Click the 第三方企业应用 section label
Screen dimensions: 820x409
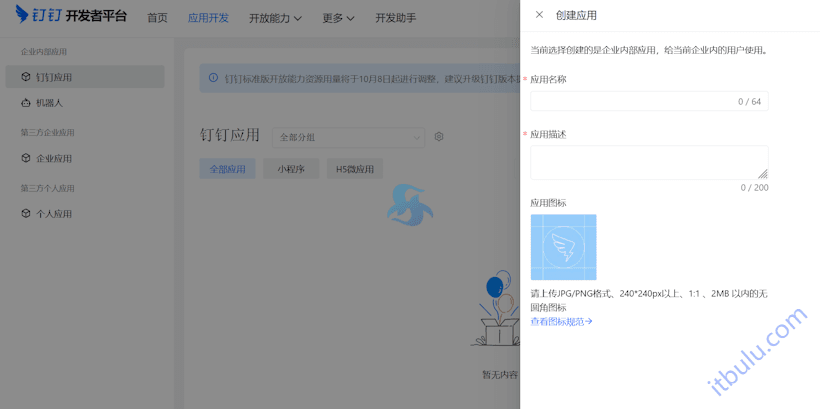point(48,132)
